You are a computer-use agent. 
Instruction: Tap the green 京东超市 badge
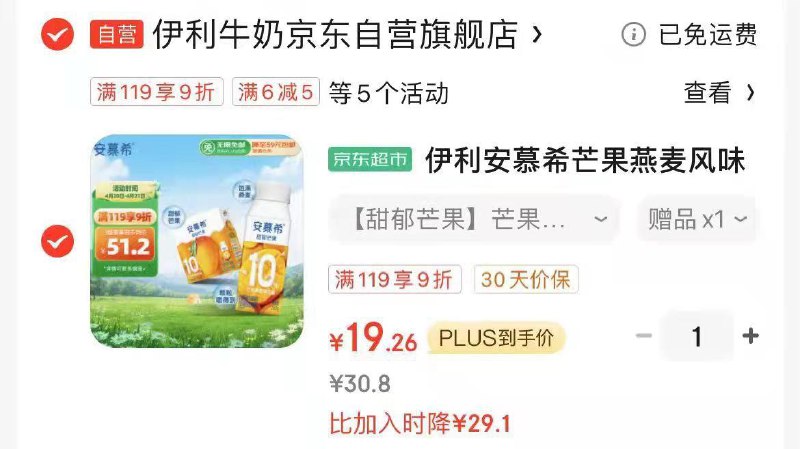(370, 160)
